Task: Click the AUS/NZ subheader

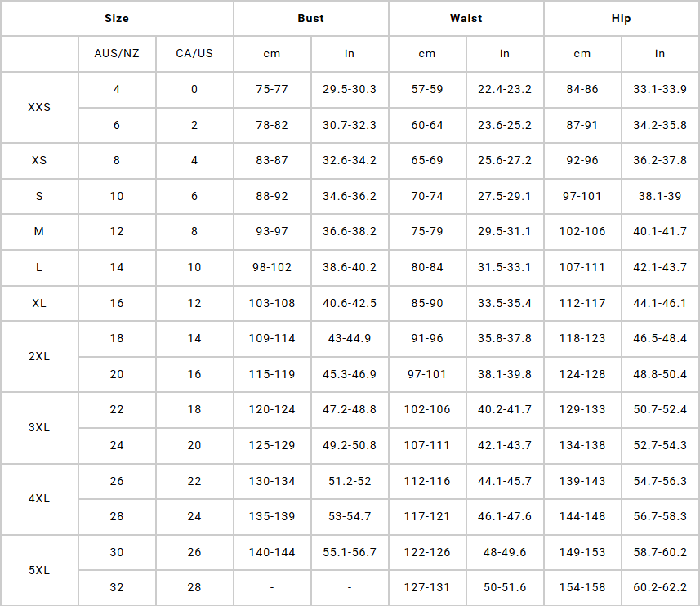Action: point(117,54)
